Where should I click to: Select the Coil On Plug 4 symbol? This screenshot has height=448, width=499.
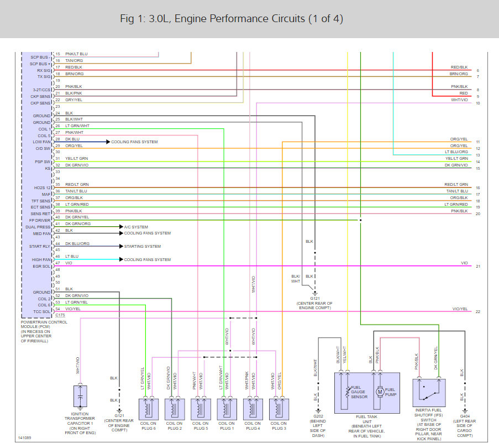pyautogui.click(x=253, y=408)
